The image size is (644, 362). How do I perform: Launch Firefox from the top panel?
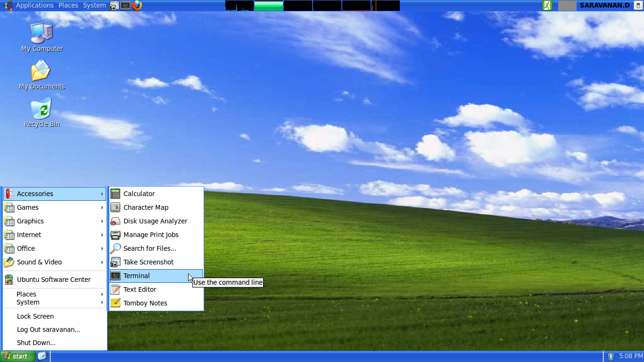click(137, 6)
